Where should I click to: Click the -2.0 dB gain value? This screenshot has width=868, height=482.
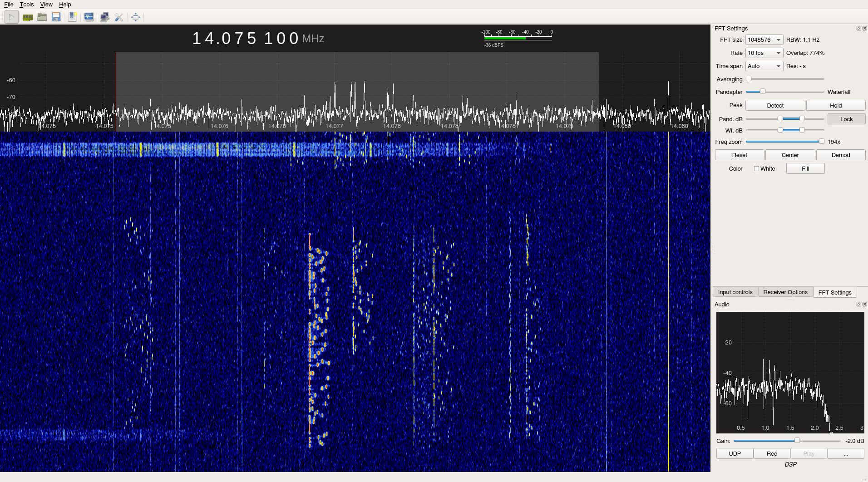[x=854, y=441]
